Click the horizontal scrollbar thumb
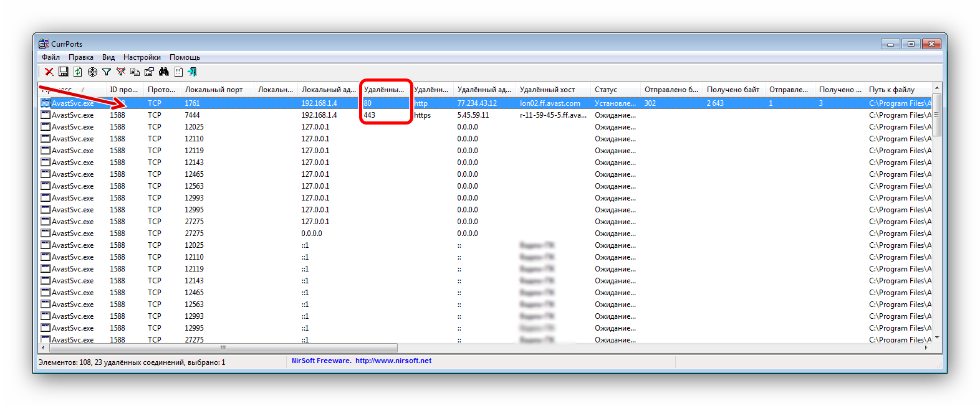 [223, 347]
